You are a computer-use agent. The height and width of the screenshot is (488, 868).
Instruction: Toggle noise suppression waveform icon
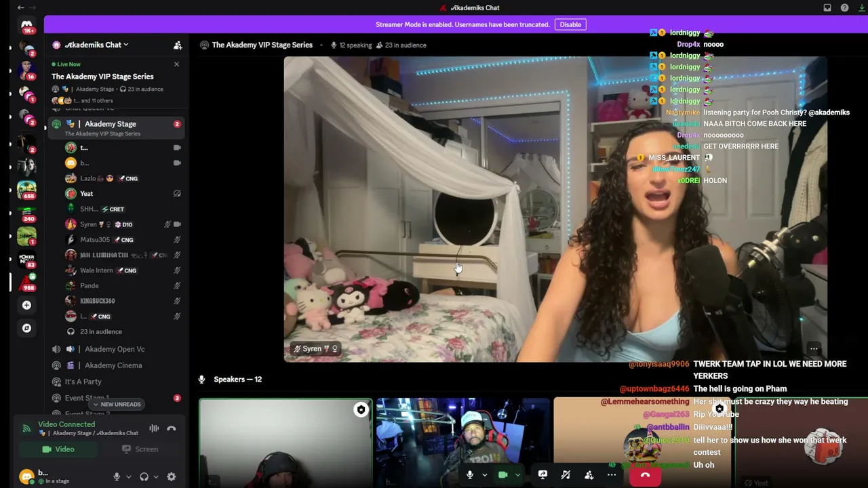[x=154, y=428]
